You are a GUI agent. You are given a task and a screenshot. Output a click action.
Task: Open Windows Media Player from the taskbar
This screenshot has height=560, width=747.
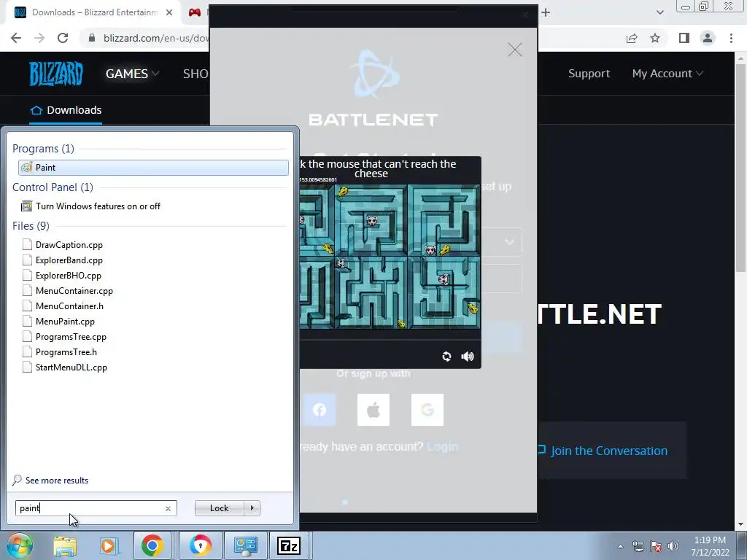coord(108,545)
